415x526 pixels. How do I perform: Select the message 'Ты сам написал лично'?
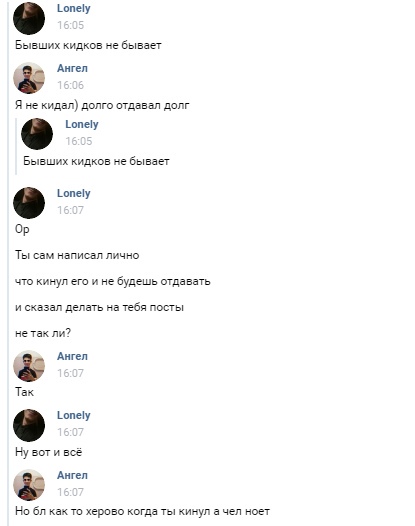click(77, 255)
